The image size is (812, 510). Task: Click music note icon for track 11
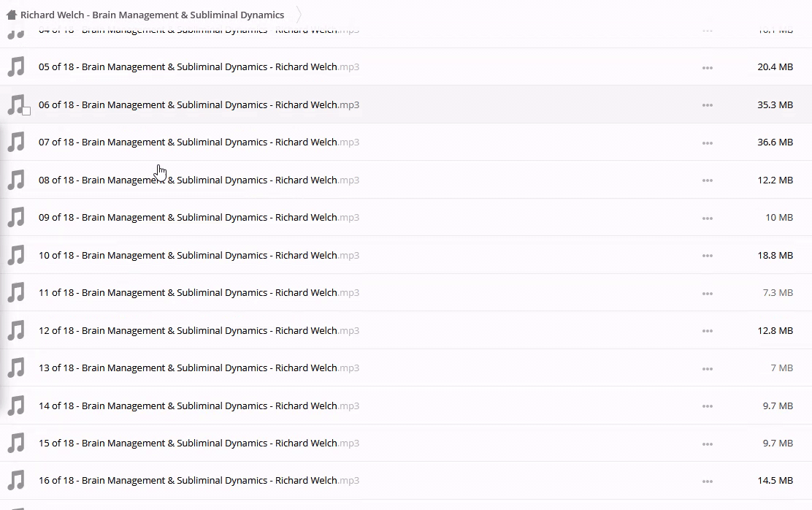[15, 293]
